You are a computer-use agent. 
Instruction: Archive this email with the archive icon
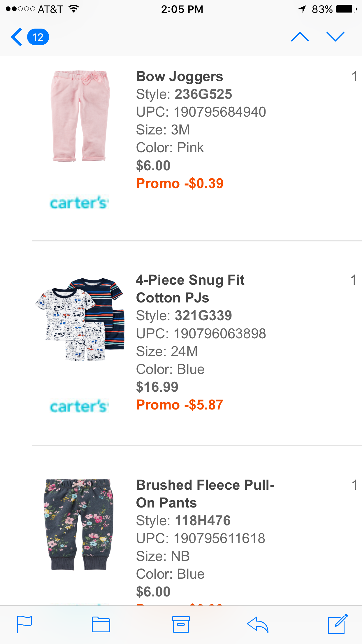(x=181, y=624)
